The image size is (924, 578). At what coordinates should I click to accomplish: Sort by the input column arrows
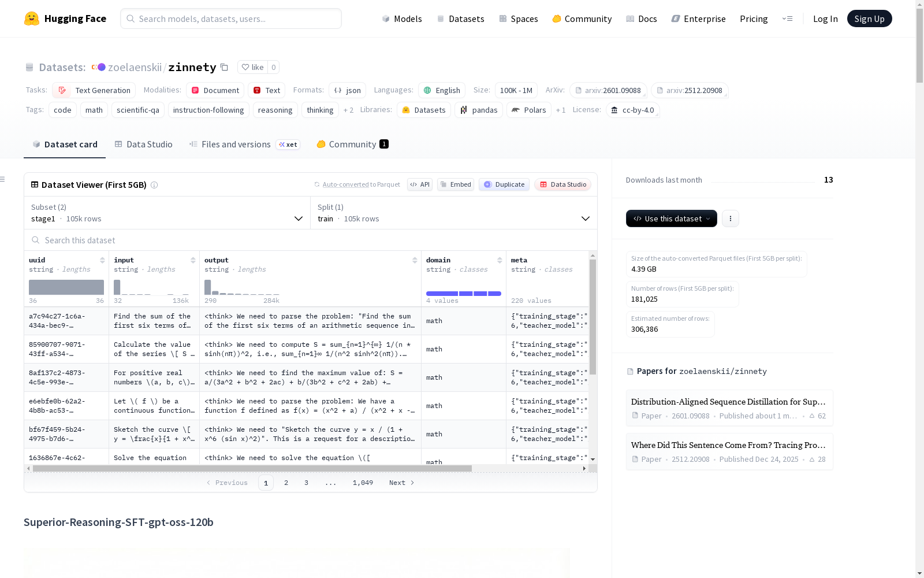tap(193, 260)
